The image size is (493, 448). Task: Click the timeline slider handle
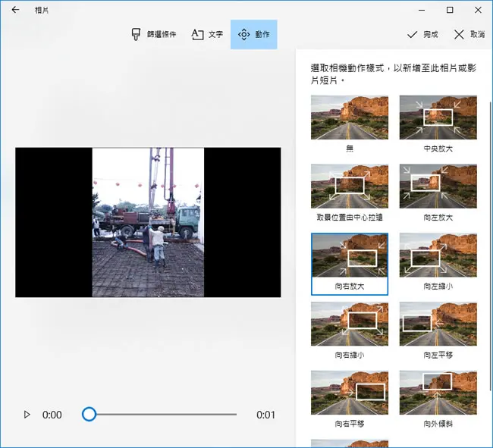89,414
